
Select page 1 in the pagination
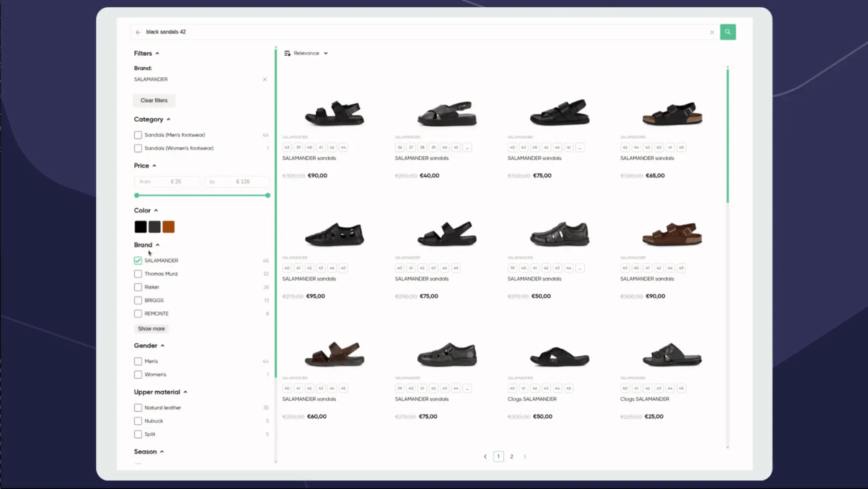pyautogui.click(x=498, y=456)
